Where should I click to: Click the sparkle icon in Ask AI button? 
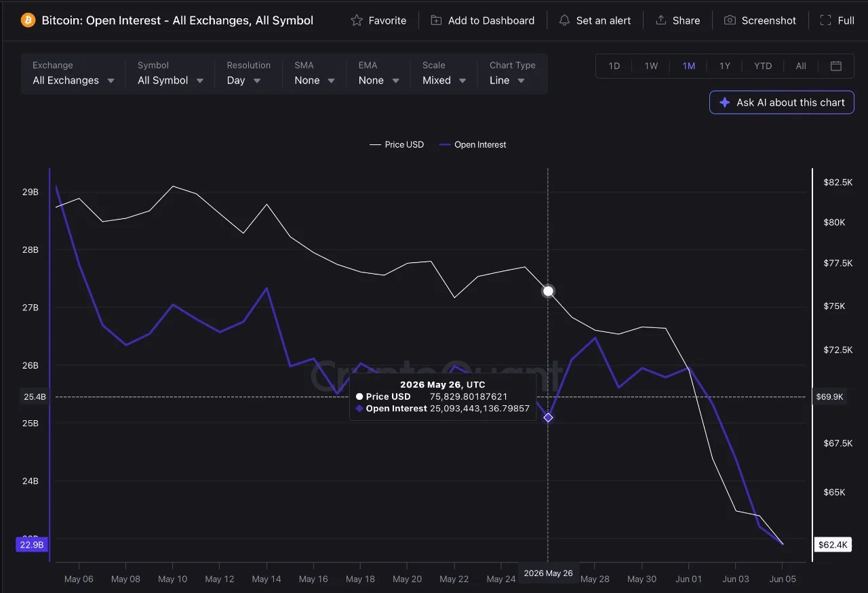tap(724, 102)
